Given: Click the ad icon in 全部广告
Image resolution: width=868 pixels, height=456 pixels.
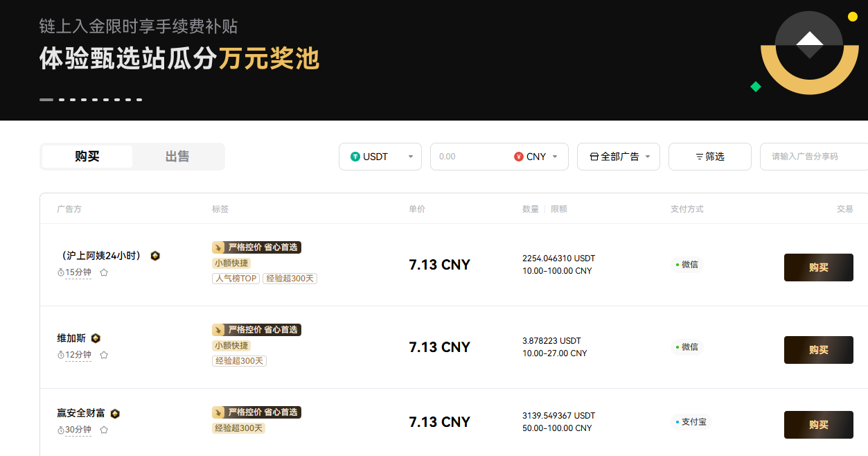Looking at the screenshot, I should pyautogui.click(x=594, y=157).
